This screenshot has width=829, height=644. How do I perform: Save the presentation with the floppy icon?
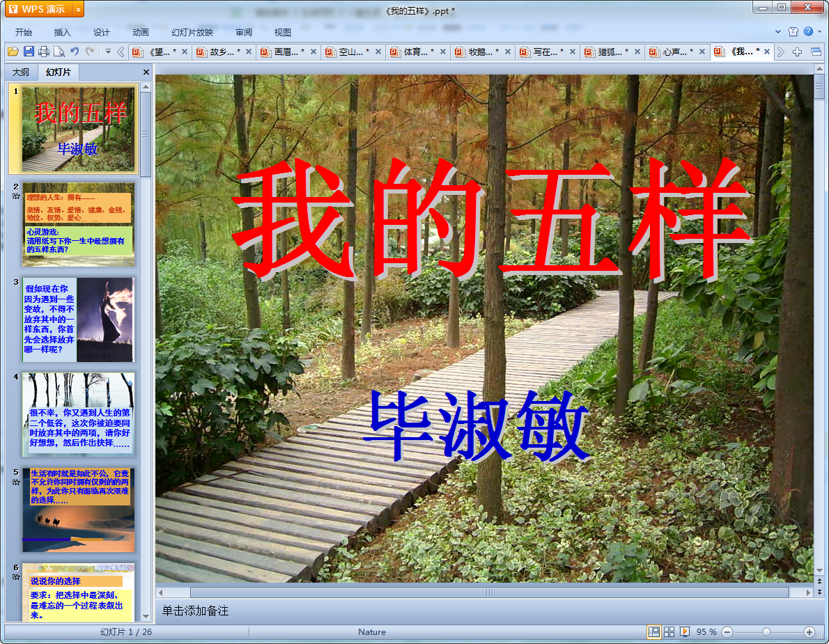[29, 52]
